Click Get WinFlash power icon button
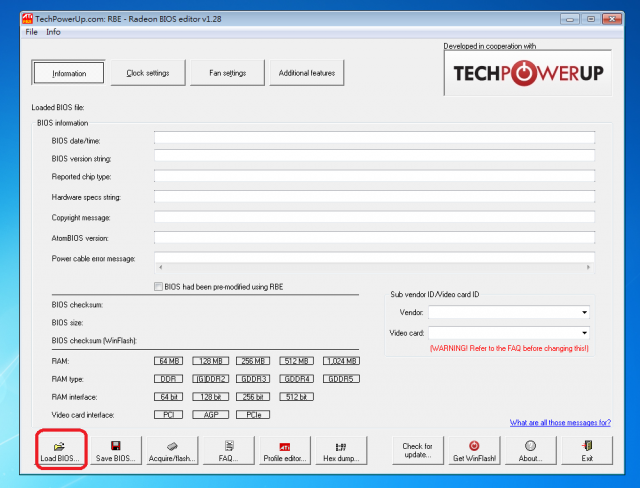The image size is (640, 488). pos(474,450)
